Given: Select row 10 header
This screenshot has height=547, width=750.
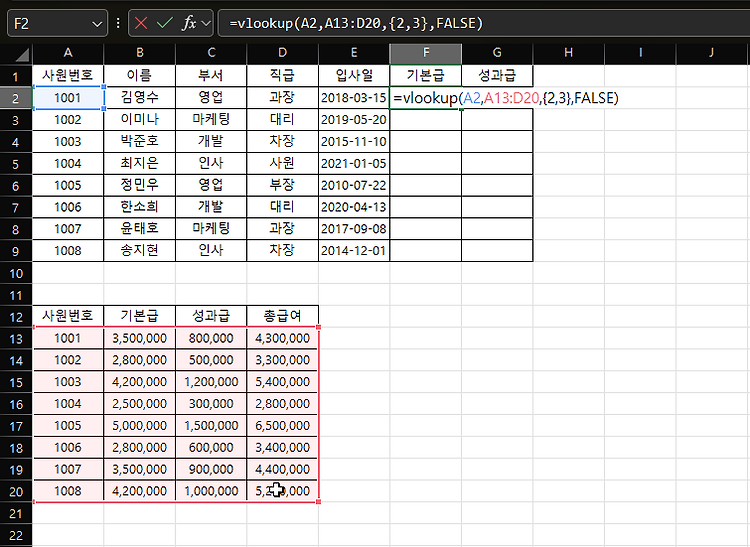Looking at the screenshot, I should tap(16, 273).
